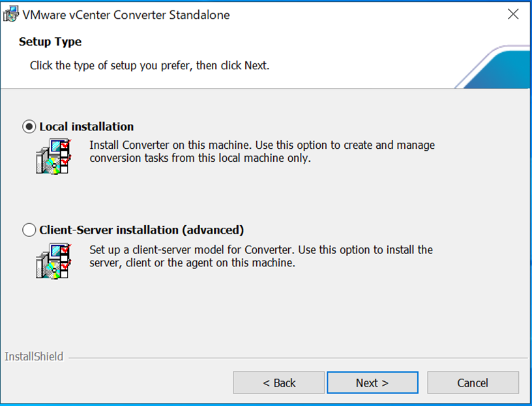
Task: Click the "Setup Type" heading
Action: (x=50, y=42)
